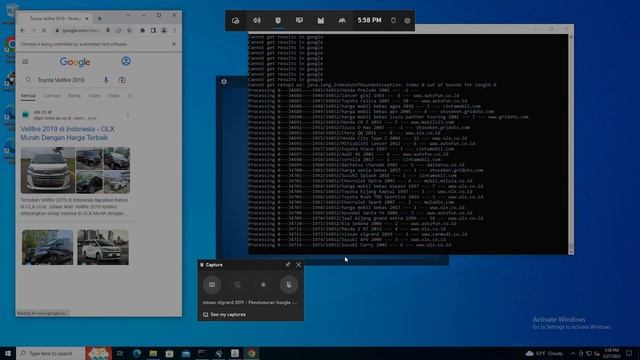Open the Game Bar performance widget
Viewport: 640px width, 360px height.
point(299,20)
